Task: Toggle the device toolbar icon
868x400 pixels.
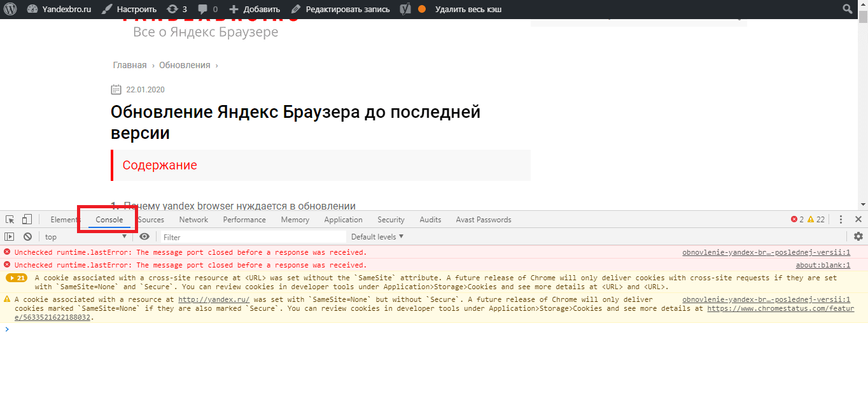Action: pyautogui.click(x=27, y=219)
